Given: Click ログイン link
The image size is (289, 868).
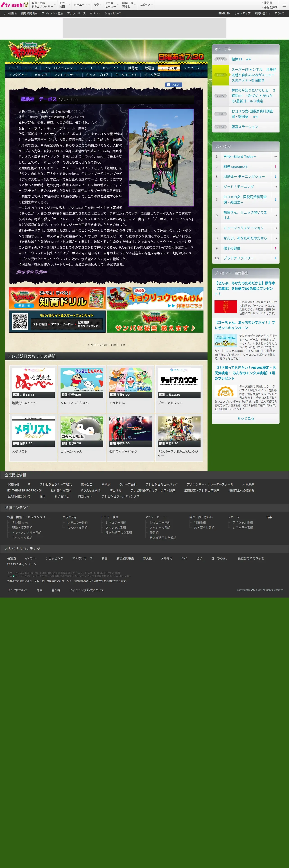Looking at the screenshot, I should (280, 14).
